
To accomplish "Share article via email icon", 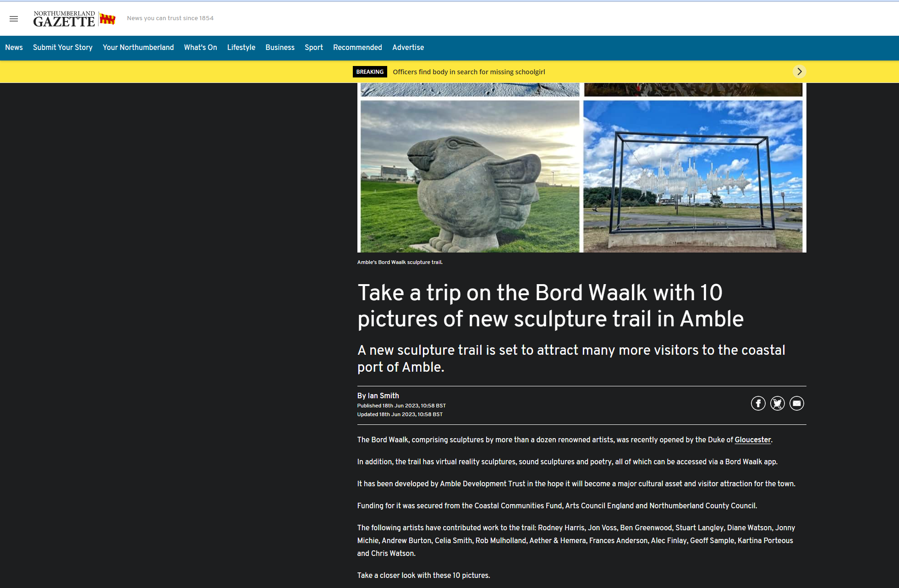I will point(797,403).
